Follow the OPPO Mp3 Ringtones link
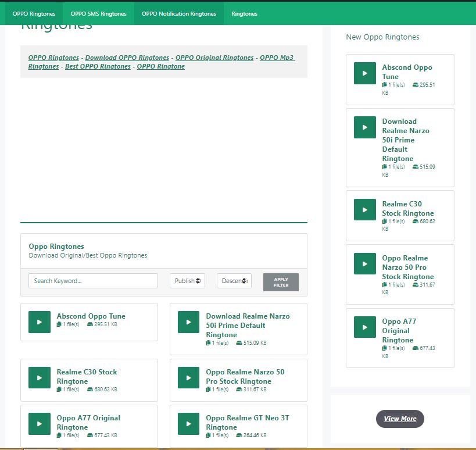 (x=277, y=58)
